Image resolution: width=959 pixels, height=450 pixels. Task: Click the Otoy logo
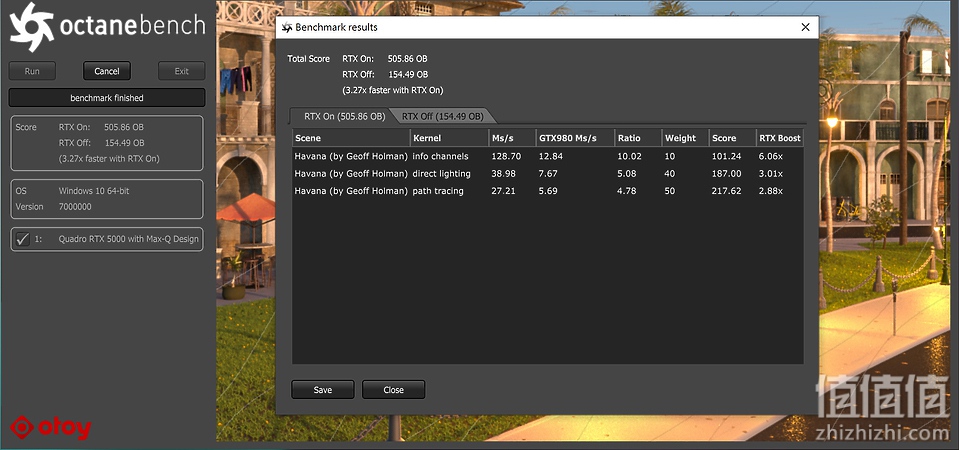tap(51, 428)
